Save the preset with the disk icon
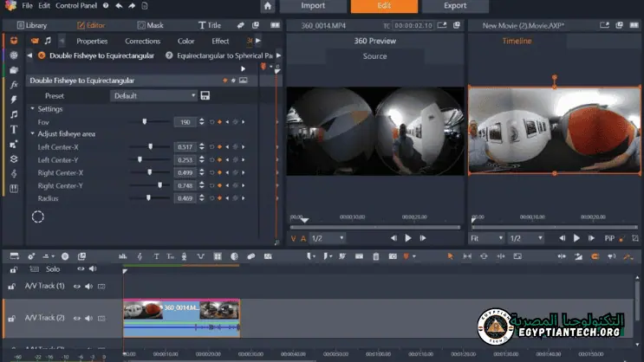Viewport: 644px width, 362px height. tap(205, 95)
